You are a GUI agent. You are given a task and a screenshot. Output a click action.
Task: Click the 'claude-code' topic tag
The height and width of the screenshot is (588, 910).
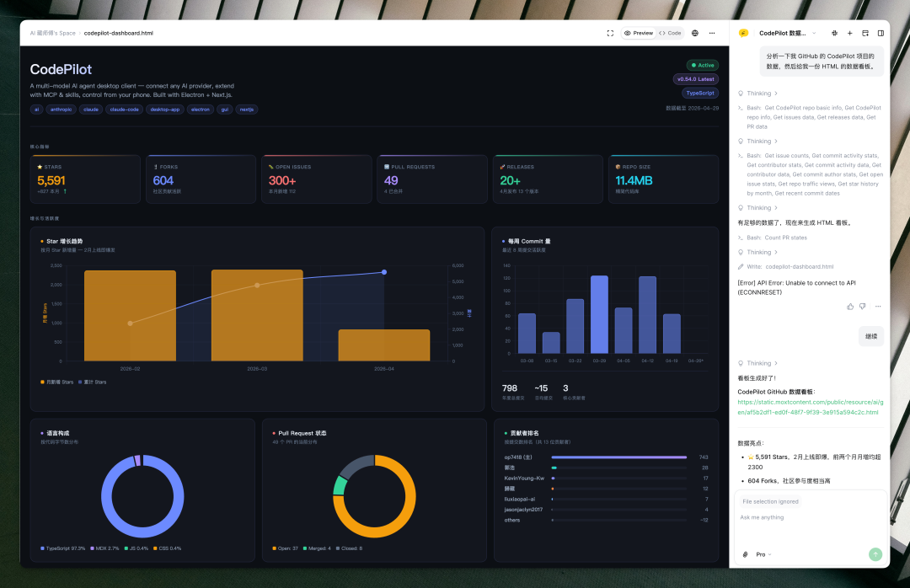point(124,110)
